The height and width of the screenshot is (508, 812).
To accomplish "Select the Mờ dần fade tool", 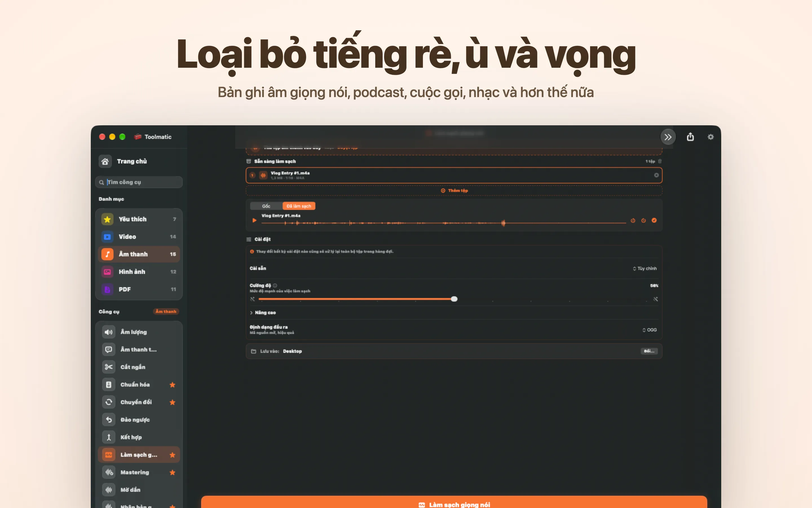I will [139, 490].
